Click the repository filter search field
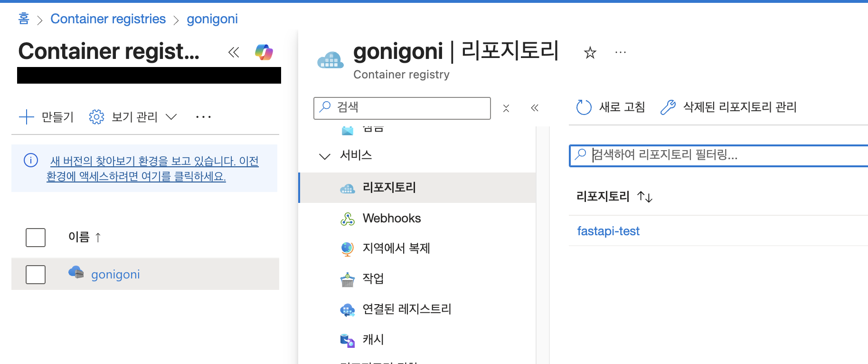The image size is (868, 364). 722,155
